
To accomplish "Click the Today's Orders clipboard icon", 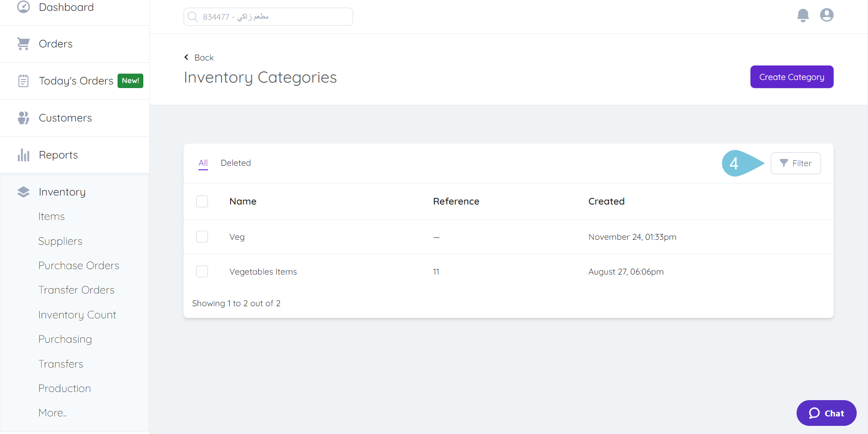I will [x=24, y=81].
